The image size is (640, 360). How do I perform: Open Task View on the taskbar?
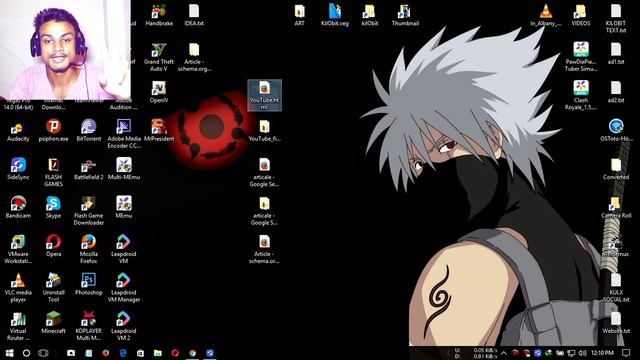click(x=43, y=353)
